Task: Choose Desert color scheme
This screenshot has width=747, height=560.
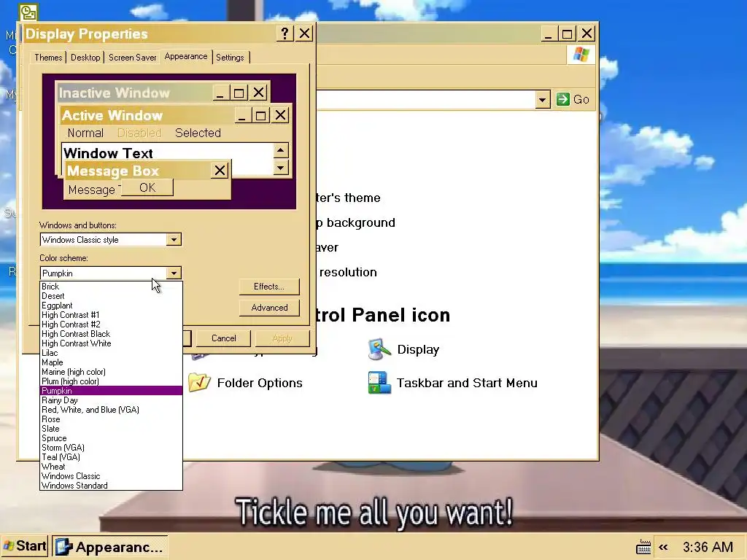Action: (111, 296)
